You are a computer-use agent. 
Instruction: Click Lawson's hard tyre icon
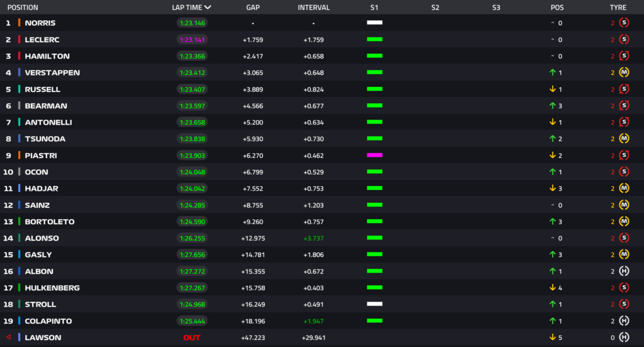[x=624, y=338]
